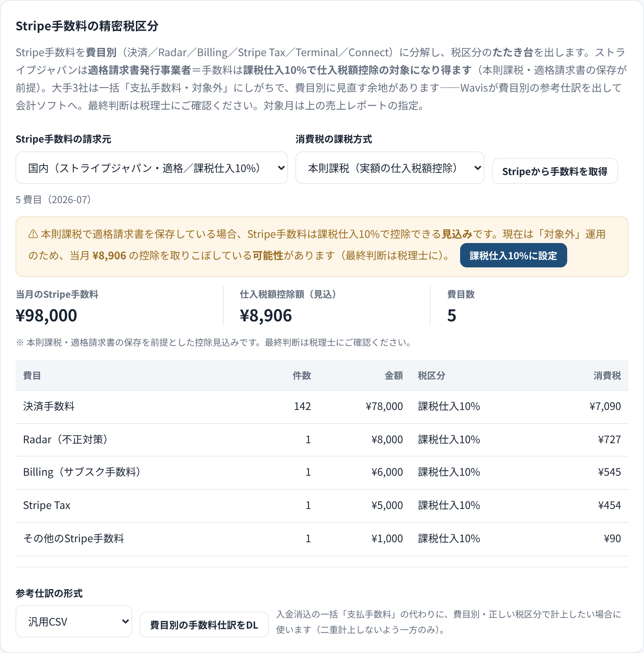This screenshot has height=653, width=644.
Task: Select the Stripe Tax row label
Action: [47, 505]
